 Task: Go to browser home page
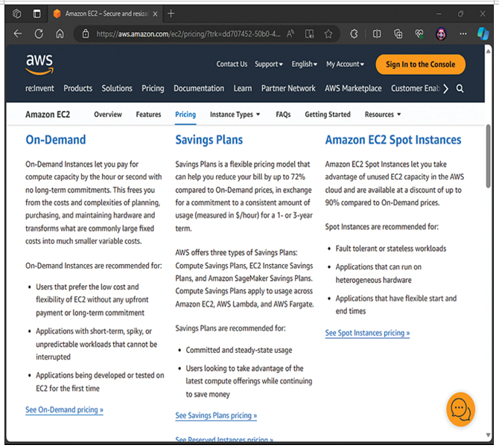point(60,33)
